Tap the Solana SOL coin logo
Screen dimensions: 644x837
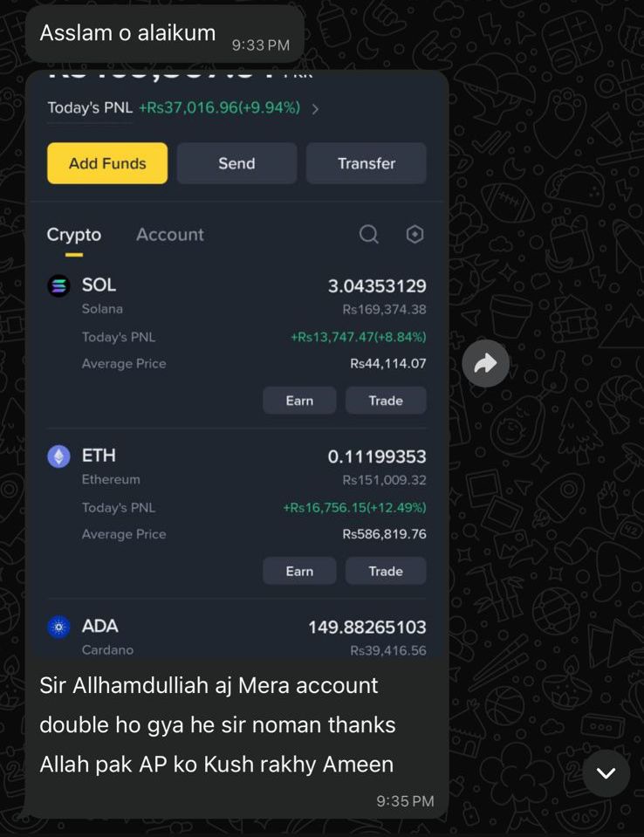pyautogui.click(x=58, y=285)
